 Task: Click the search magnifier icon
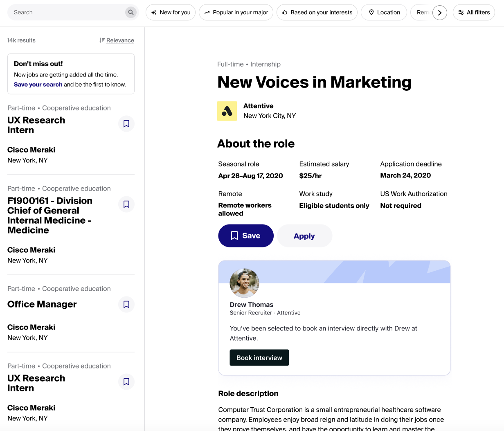tap(130, 12)
